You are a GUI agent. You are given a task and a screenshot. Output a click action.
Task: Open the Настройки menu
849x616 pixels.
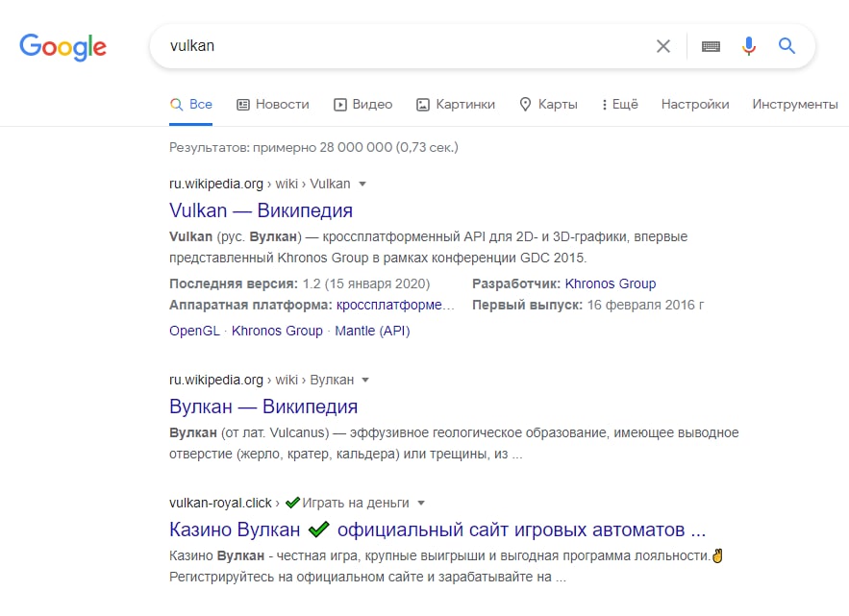tap(695, 104)
